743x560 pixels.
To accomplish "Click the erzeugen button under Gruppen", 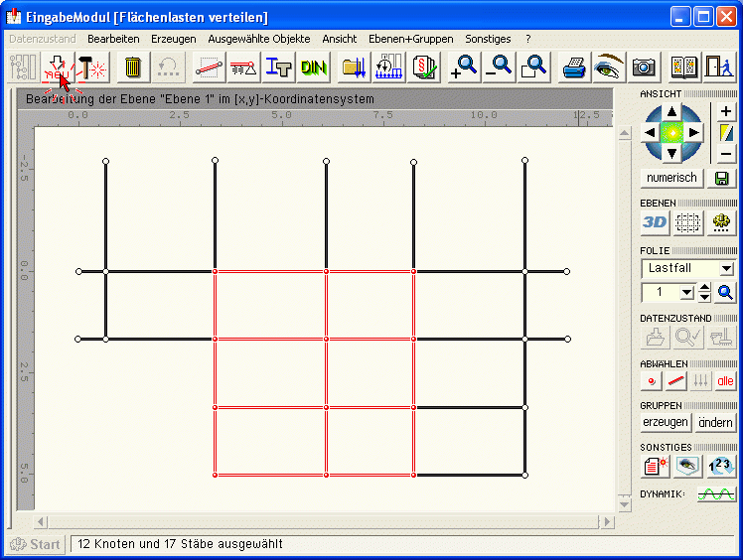I will [x=665, y=422].
